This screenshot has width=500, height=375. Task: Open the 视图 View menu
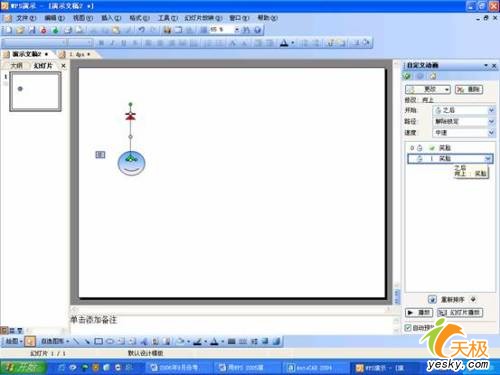(83, 18)
